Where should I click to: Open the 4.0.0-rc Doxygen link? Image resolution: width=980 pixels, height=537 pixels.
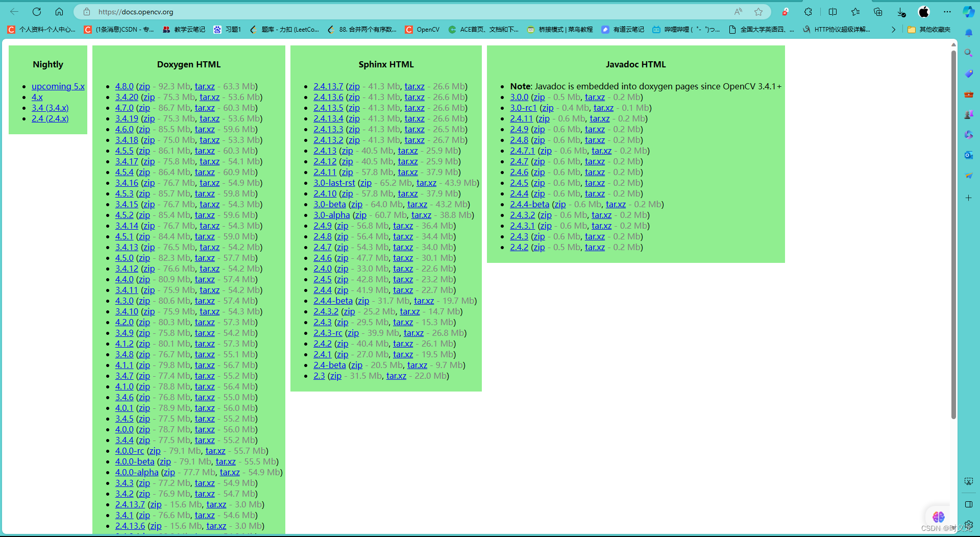[130, 451]
